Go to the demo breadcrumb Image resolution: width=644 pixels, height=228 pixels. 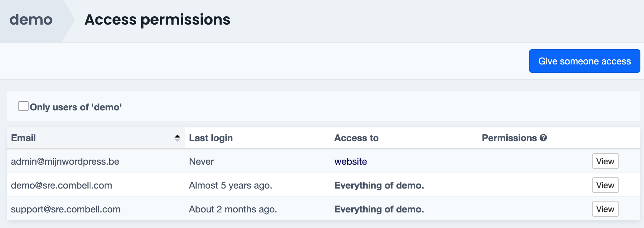(x=31, y=20)
